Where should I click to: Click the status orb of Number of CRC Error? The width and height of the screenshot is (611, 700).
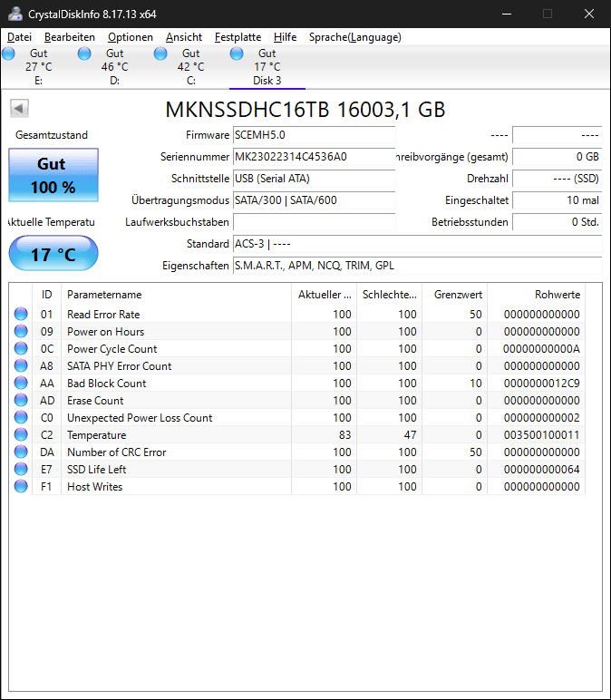coord(21,452)
